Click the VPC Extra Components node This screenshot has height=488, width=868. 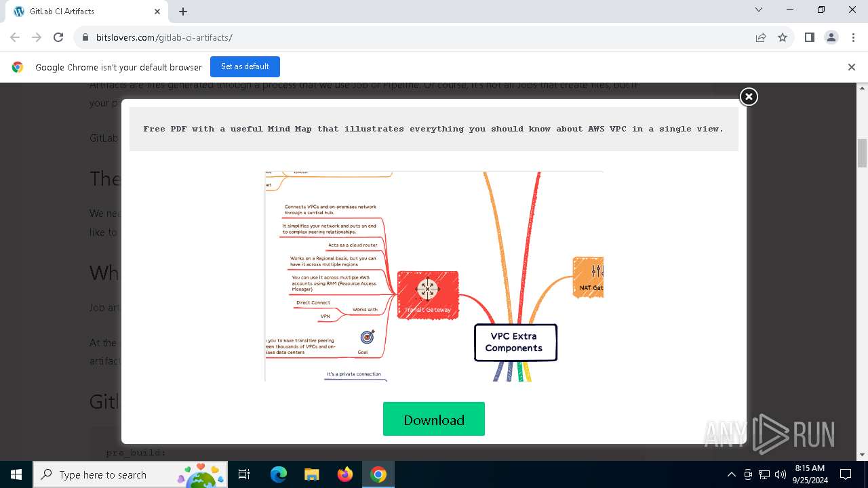[515, 342]
